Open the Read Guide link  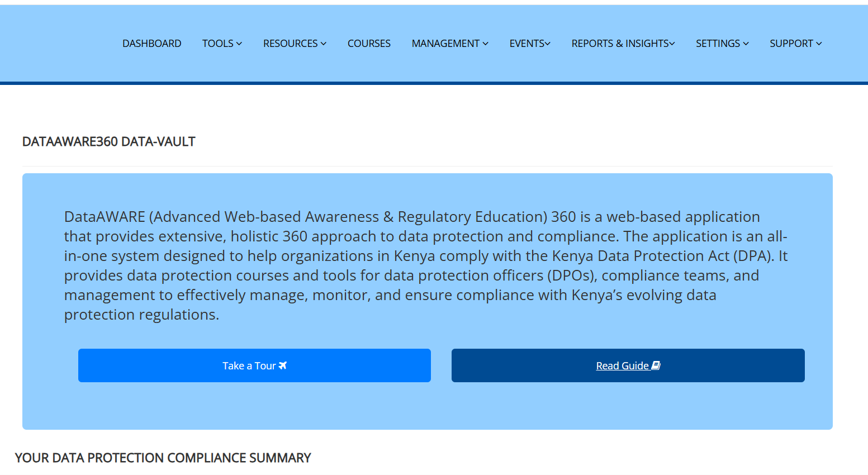coord(622,366)
